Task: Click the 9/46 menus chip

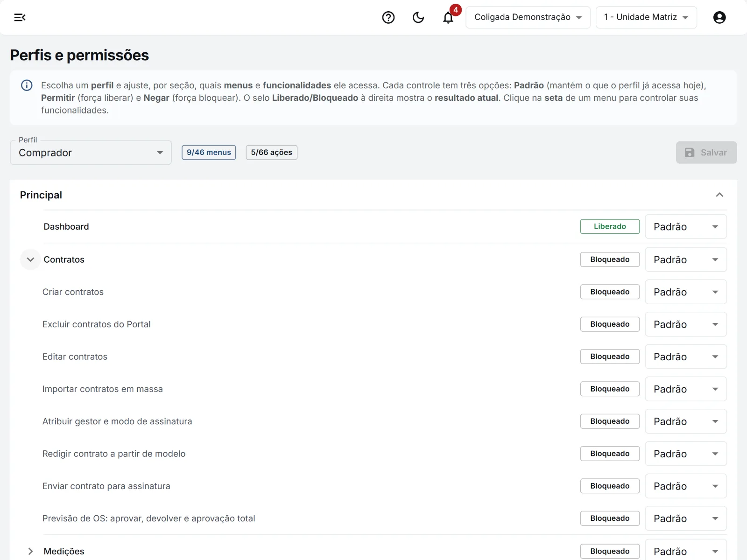Action: (209, 153)
